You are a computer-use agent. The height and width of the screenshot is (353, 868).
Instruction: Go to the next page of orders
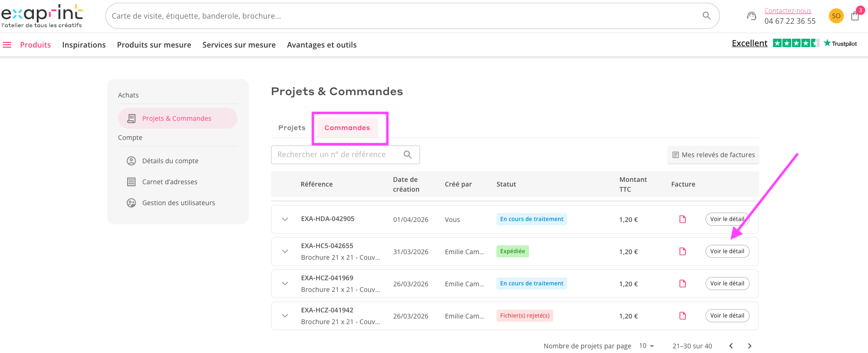click(750, 346)
